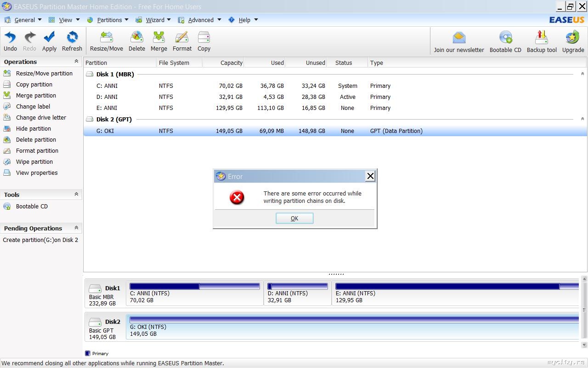Click disk map scrollbar up arrow

point(584,279)
